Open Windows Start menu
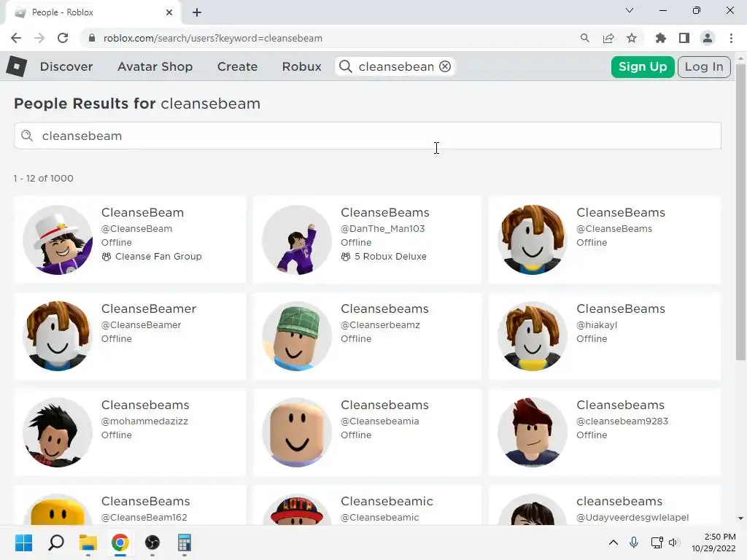747x560 pixels. (23, 542)
